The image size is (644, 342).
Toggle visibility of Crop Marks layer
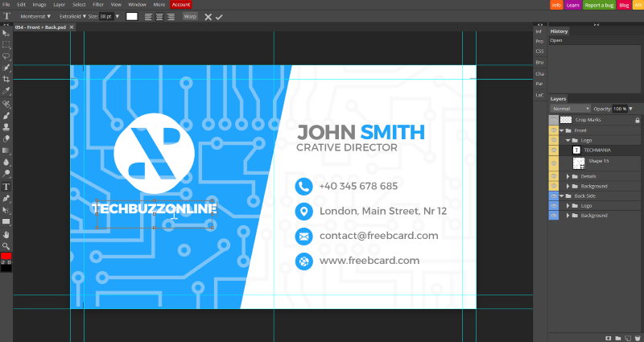[554, 120]
